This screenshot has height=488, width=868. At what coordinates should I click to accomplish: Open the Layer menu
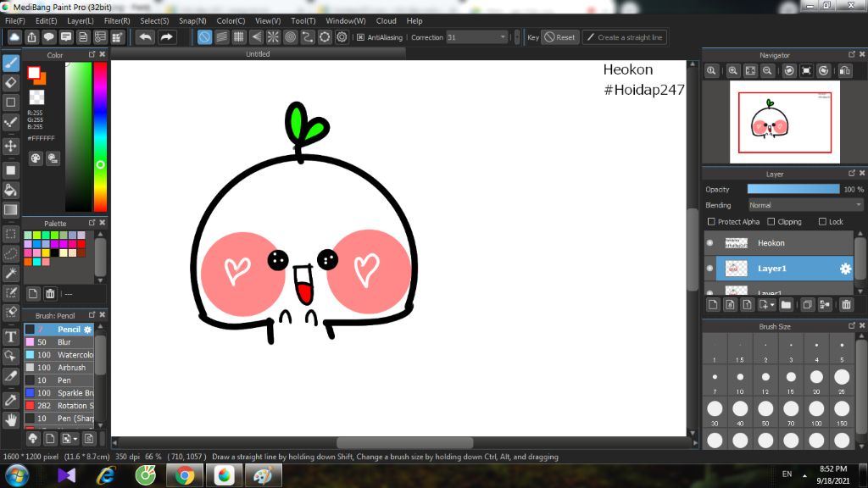pyautogui.click(x=81, y=20)
